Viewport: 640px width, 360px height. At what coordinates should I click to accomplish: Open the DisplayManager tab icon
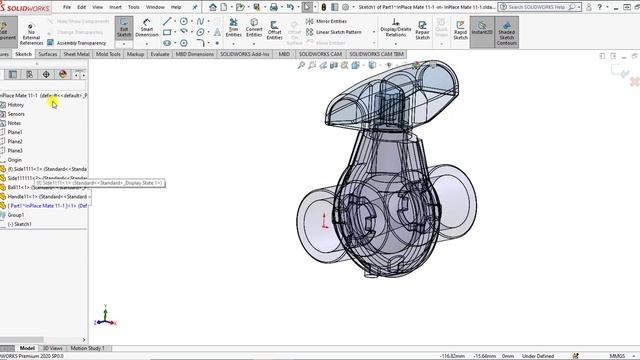click(62, 74)
